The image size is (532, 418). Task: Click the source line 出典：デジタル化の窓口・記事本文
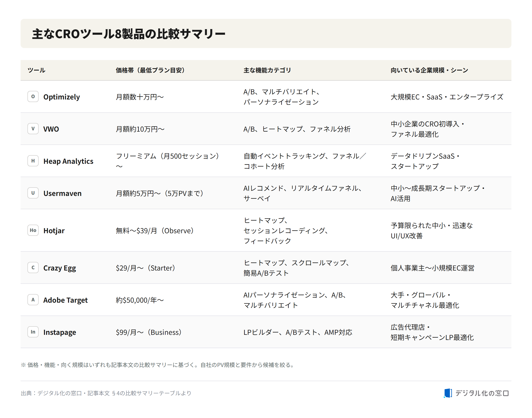tap(106, 393)
